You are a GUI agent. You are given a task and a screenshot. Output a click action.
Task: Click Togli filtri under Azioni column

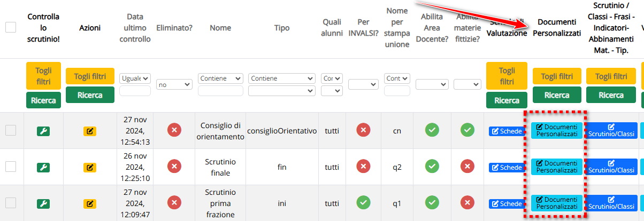pyautogui.click(x=90, y=76)
